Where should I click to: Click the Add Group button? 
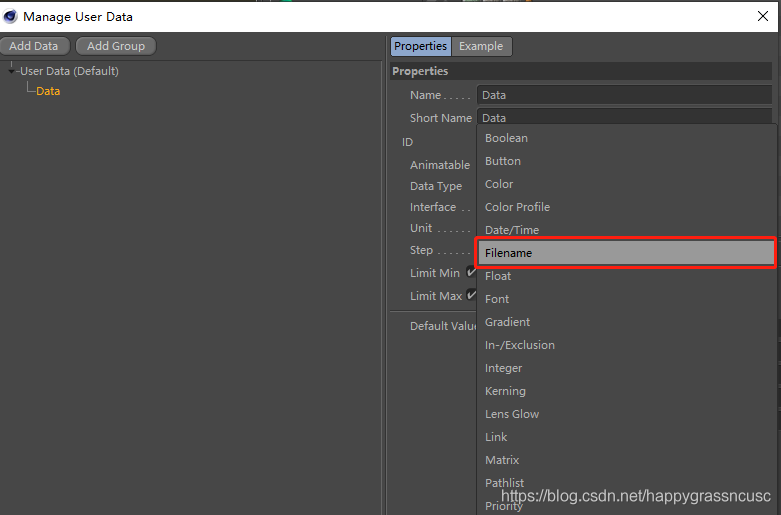click(116, 46)
